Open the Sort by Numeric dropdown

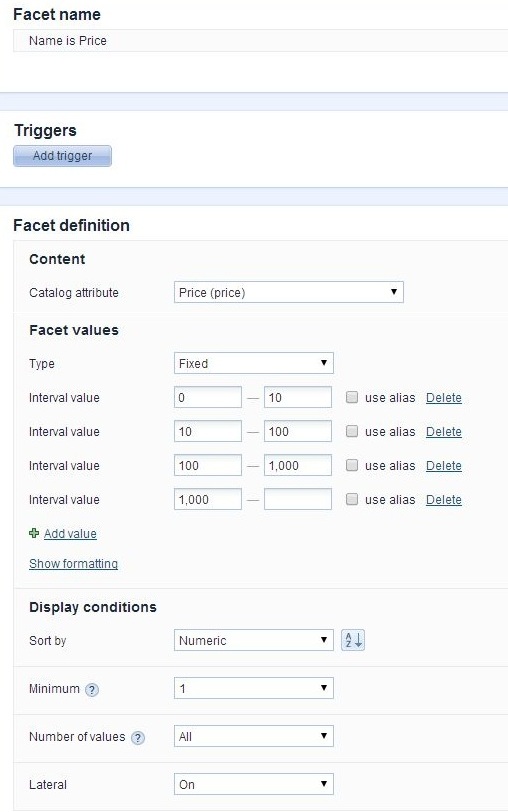click(254, 640)
